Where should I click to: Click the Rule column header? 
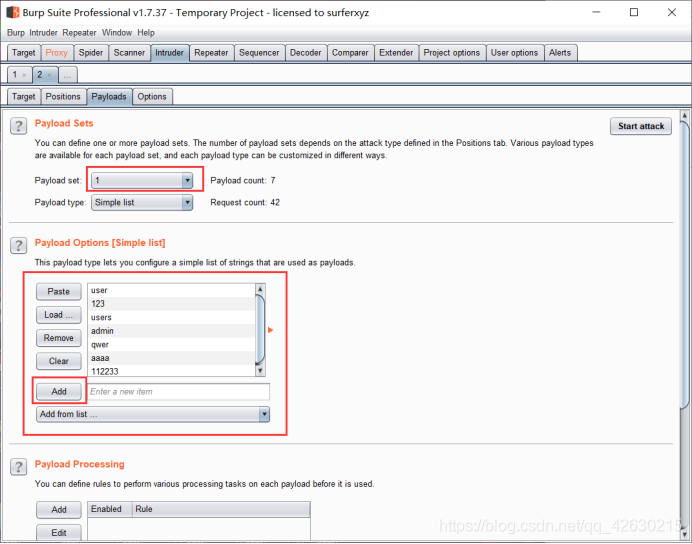221,509
